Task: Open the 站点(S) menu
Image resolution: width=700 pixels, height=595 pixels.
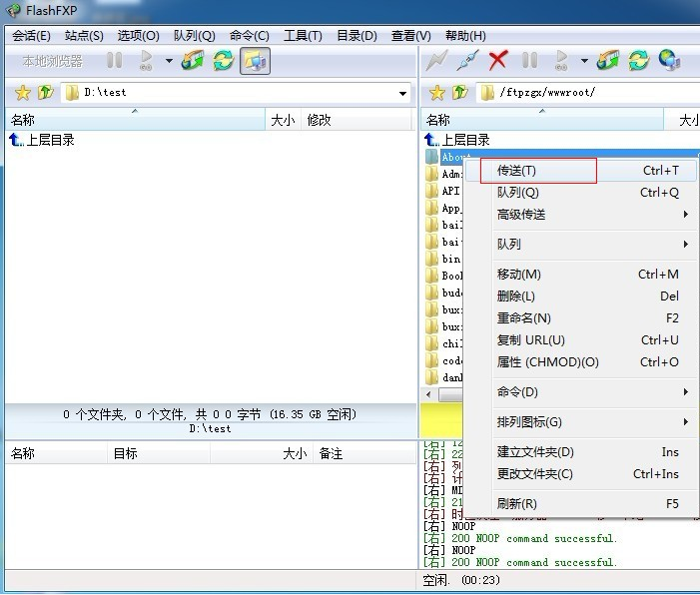Action: coord(84,36)
